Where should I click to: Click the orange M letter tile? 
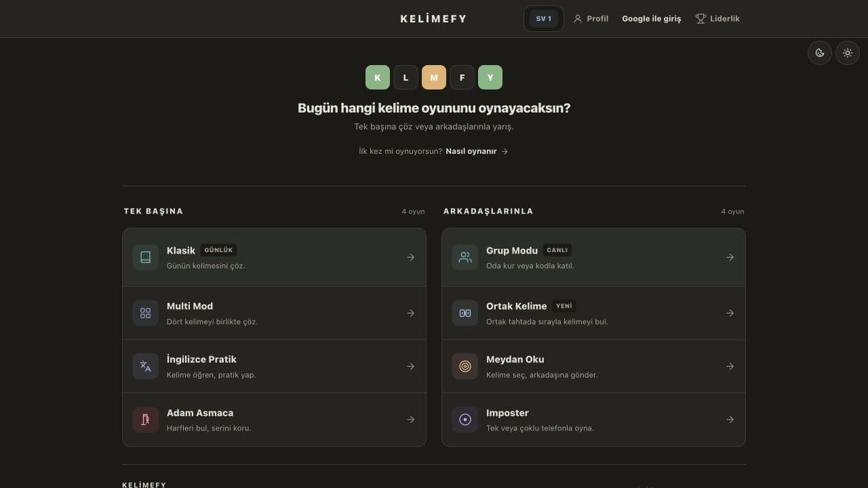(x=434, y=77)
